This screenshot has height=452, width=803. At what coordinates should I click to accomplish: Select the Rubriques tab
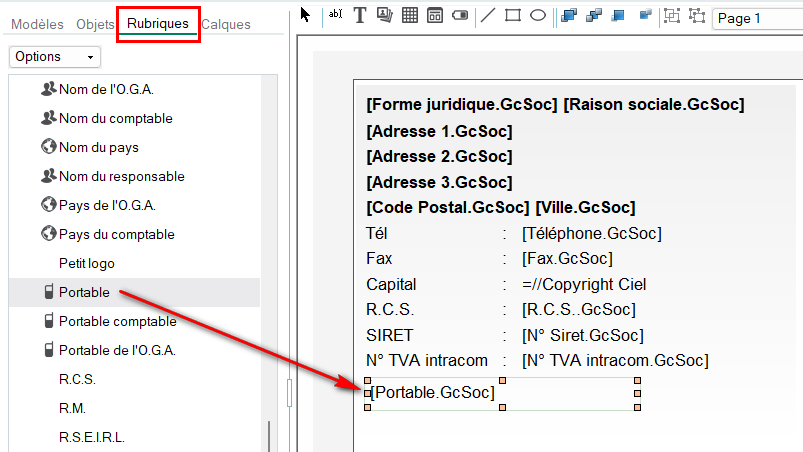158,24
